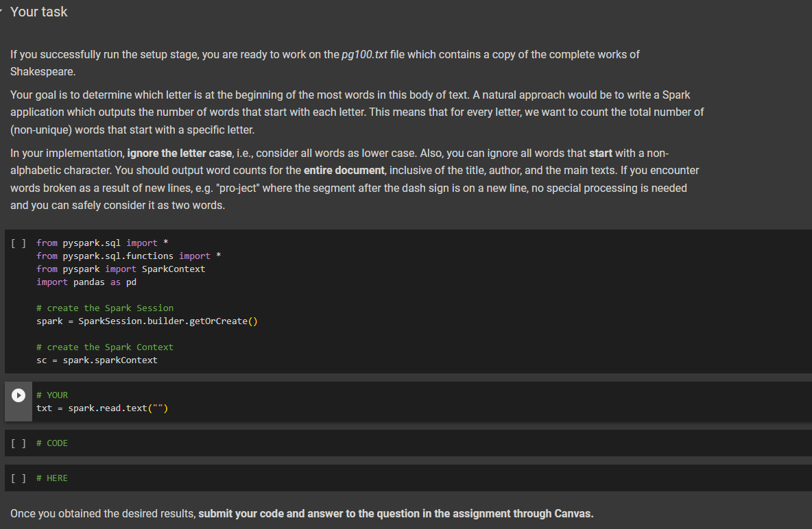Click the "# create the Spark Session" comment
The image size is (812, 529).
tap(105, 308)
